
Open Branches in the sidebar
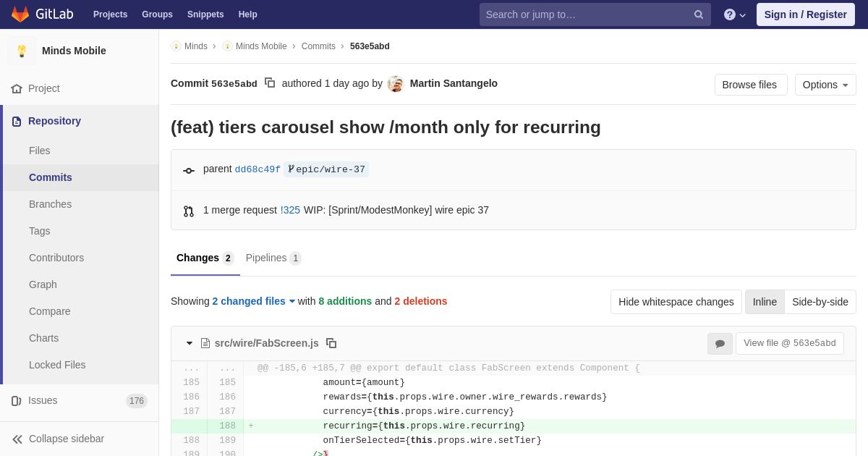pyautogui.click(x=50, y=204)
